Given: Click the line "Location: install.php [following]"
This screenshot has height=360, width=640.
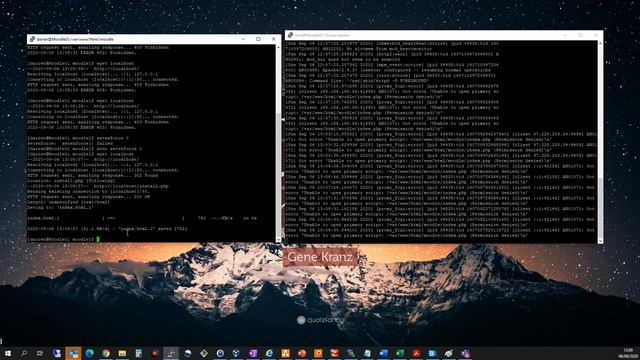Looking at the screenshot, I should point(71,181).
